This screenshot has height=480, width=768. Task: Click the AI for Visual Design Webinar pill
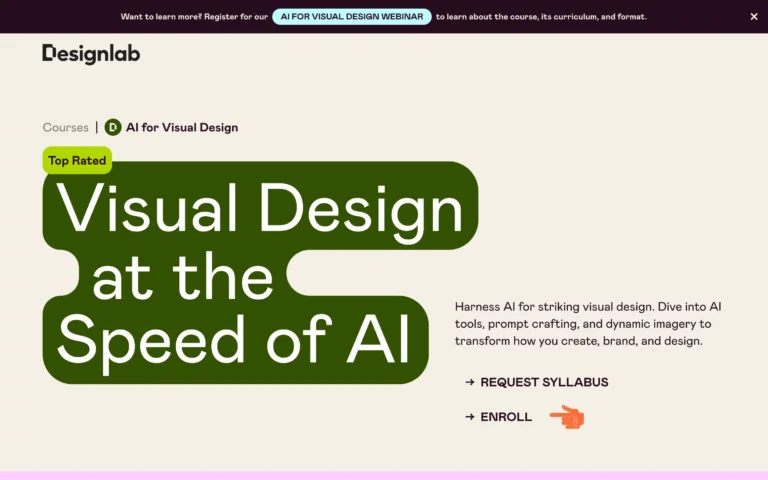[351, 17]
